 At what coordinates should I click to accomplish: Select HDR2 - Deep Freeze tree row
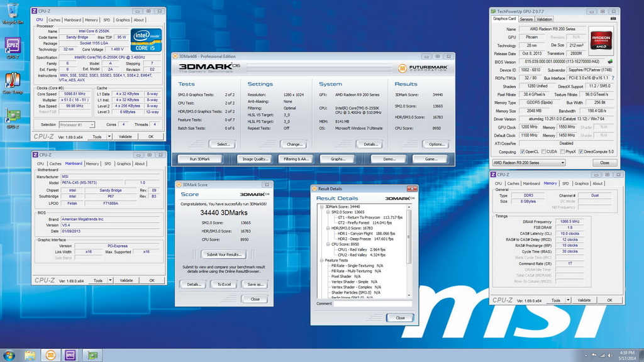(365, 239)
